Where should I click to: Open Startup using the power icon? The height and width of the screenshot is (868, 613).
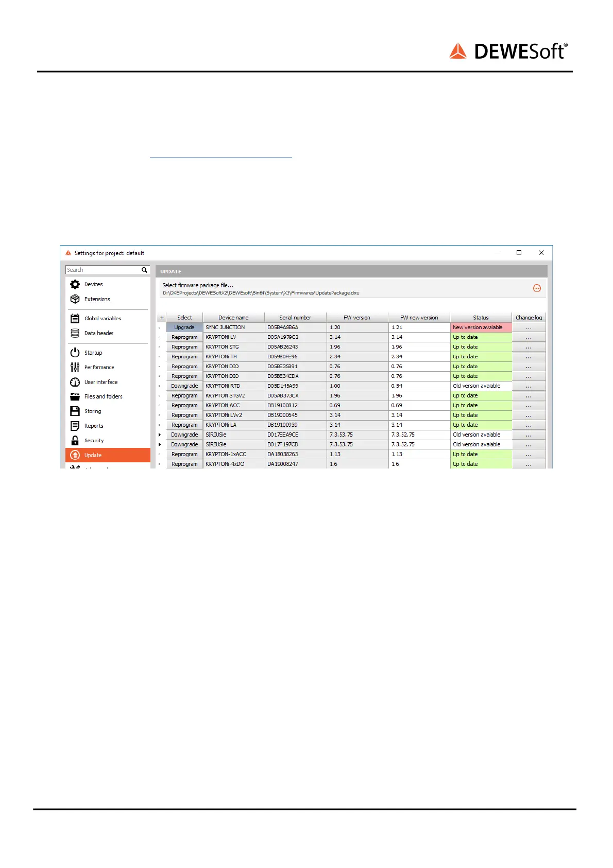[x=75, y=353]
